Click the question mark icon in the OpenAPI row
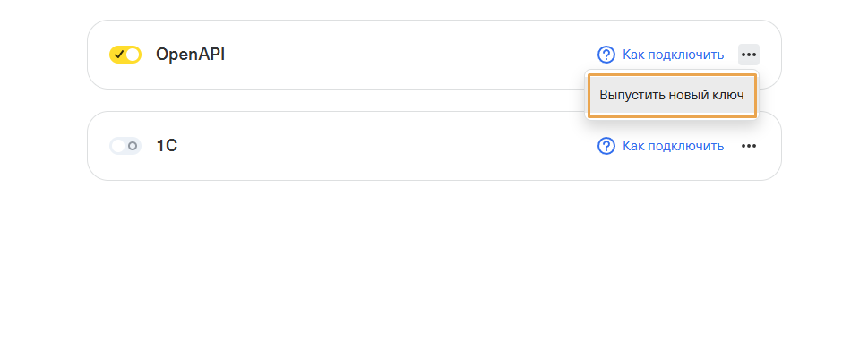This screenshot has height=358, width=868. pos(607,55)
